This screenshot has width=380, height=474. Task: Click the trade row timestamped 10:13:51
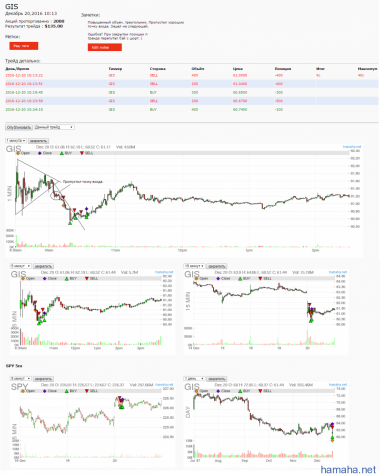coord(192,84)
